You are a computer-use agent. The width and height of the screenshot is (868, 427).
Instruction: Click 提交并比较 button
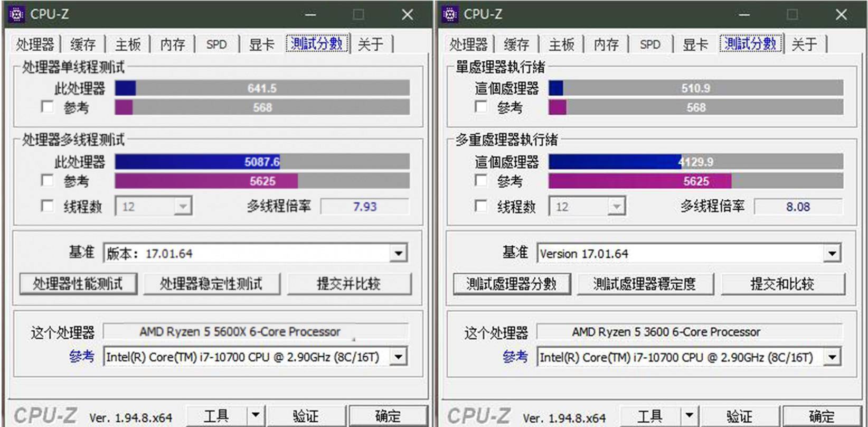click(x=349, y=284)
